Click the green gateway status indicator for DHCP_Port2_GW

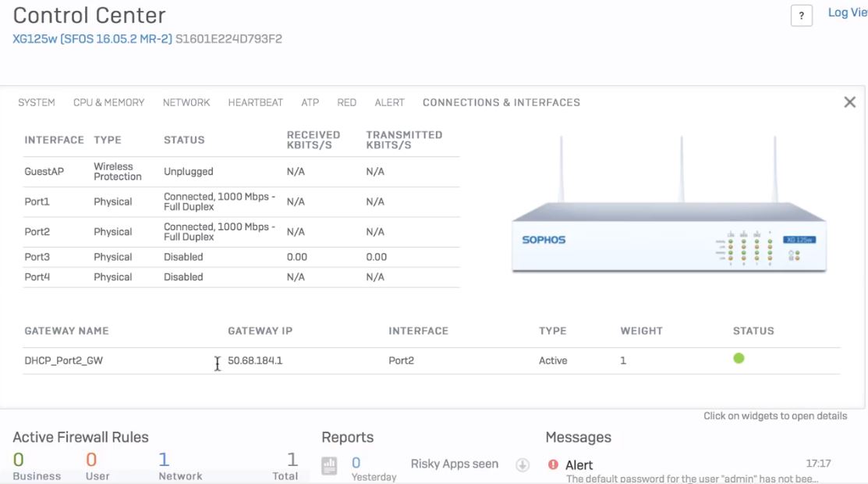[x=739, y=357]
